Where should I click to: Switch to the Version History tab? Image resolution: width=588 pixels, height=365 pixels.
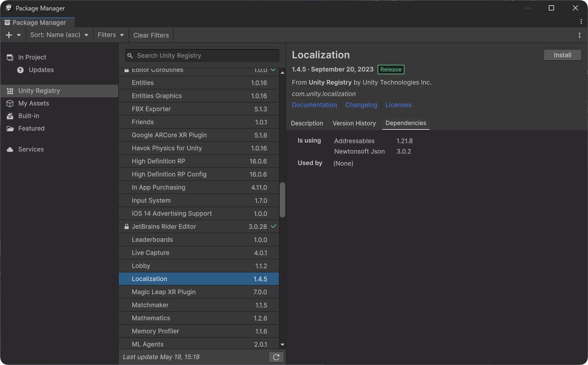pos(354,123)
